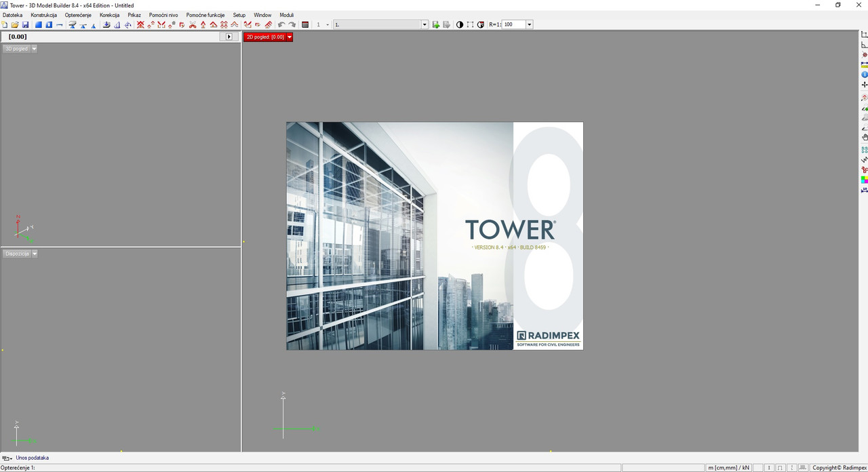The height and width of the screenshot is (472, 868).
Task: Click the units 'm [cm,mm] / kN' status field
Action: [729, 468]
